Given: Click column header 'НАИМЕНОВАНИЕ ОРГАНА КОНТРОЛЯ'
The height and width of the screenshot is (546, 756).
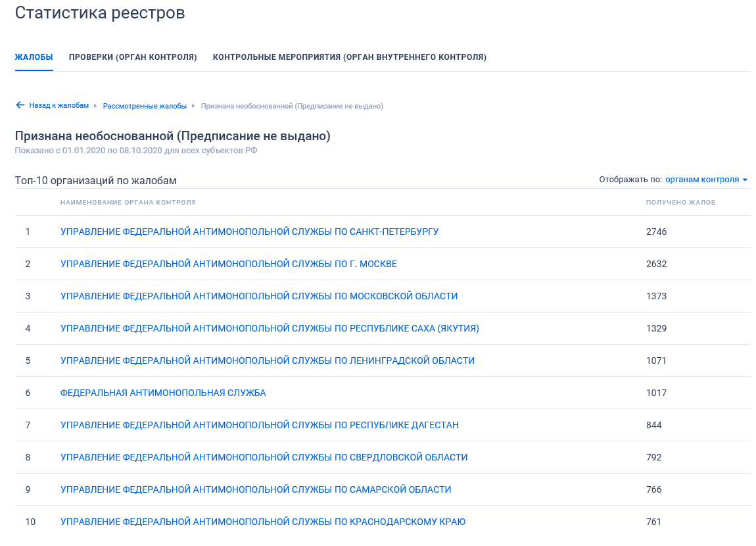Looking at the screenshot, I should click(128, 202).
